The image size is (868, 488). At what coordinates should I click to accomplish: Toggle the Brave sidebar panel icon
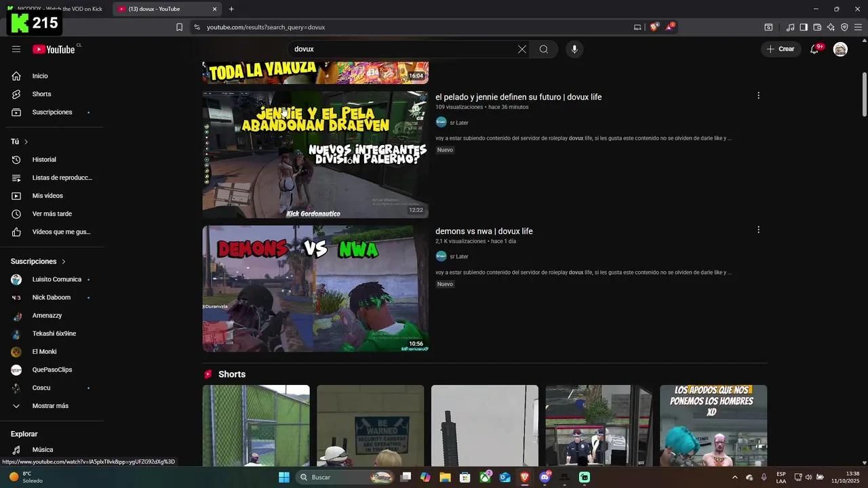(804, 27)
